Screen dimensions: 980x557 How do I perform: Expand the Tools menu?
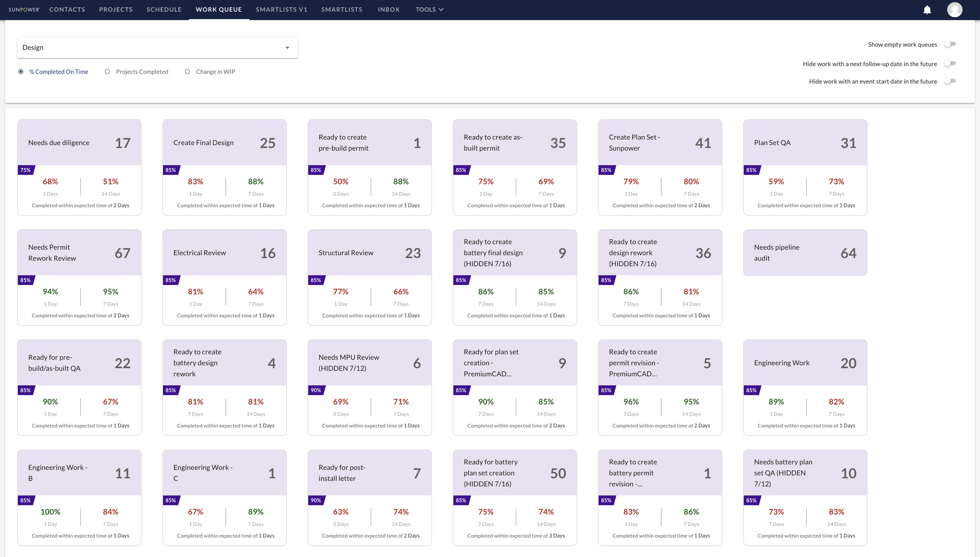pyautogui.click(x=429, y=9)
